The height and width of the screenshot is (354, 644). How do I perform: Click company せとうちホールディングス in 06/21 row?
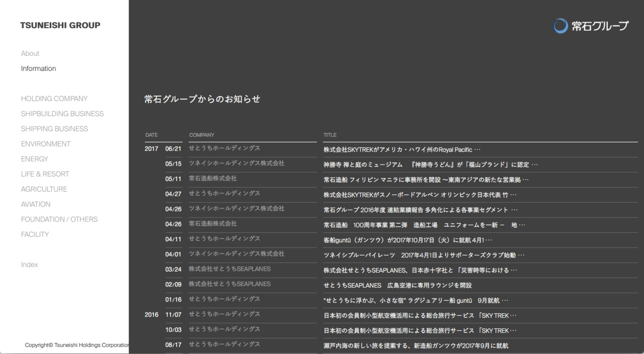(x=225, y=148)
